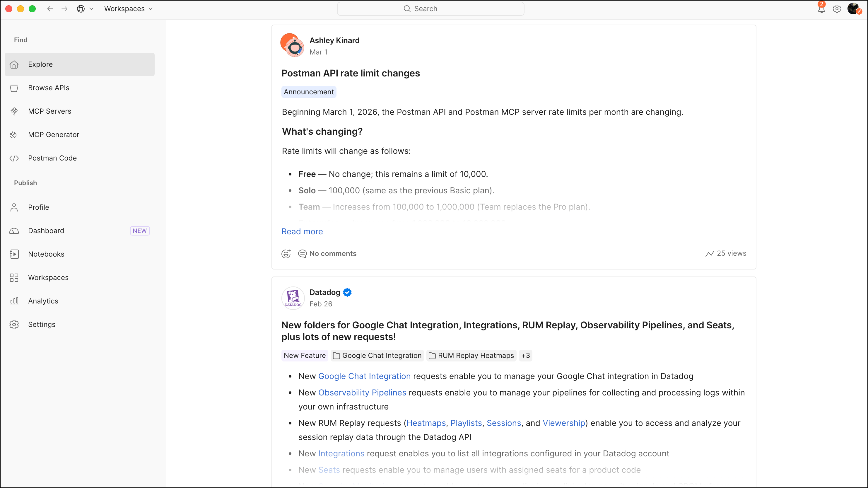Viewport: 868px width, 488px height.
Task: Click the 25 views count
Action: coord(732,253)
